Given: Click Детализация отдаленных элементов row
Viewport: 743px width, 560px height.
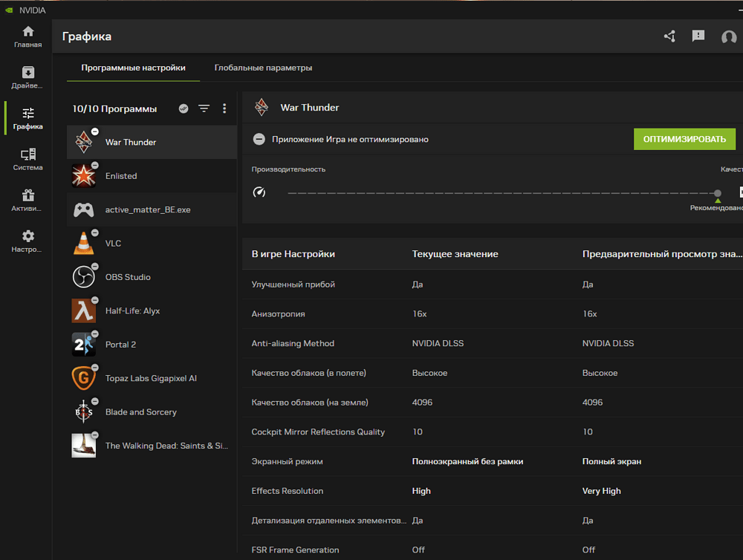Looking at the screenshot, I should point(493,520).
